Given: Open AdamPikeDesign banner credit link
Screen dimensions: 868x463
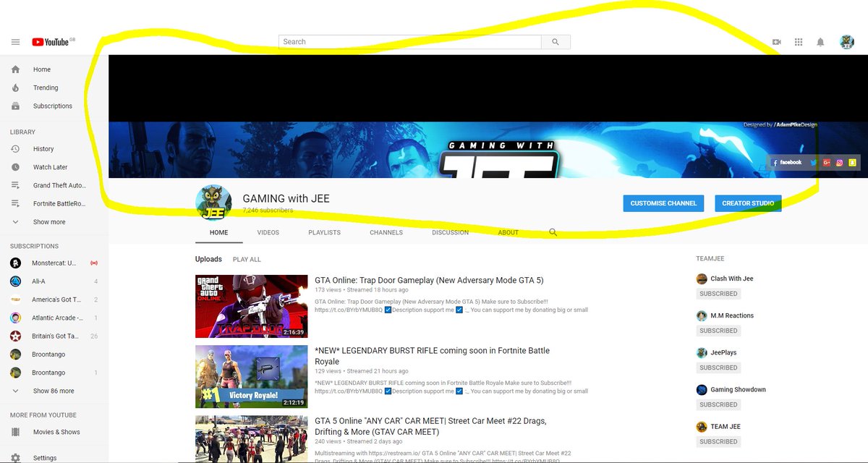Looking at the screenshot, I should point(780,124).
